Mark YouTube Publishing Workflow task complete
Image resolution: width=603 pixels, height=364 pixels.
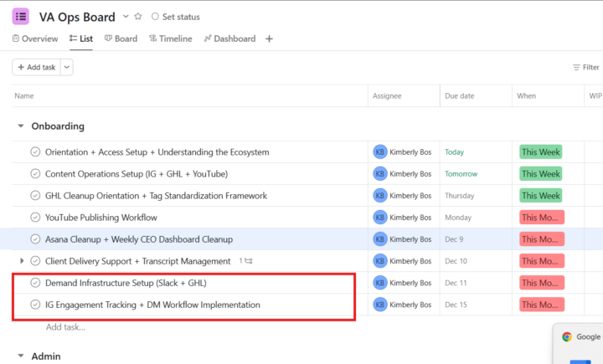coord(35,218)
